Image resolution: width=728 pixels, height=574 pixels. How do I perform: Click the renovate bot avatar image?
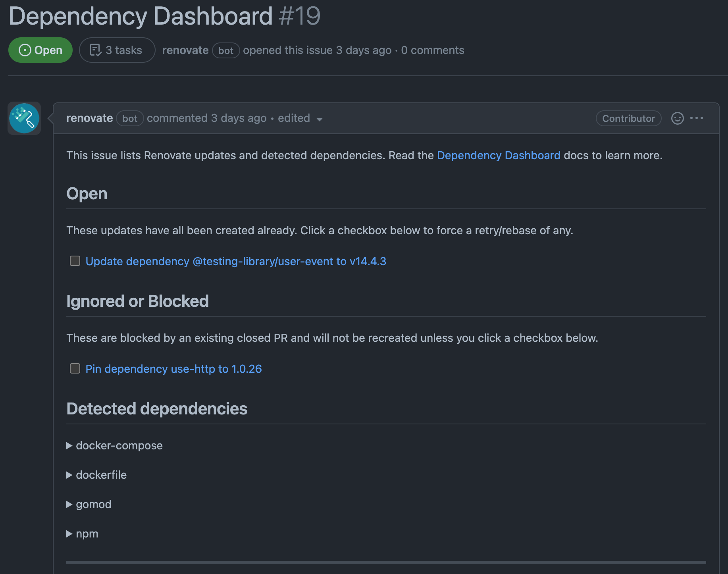(24, 118)
